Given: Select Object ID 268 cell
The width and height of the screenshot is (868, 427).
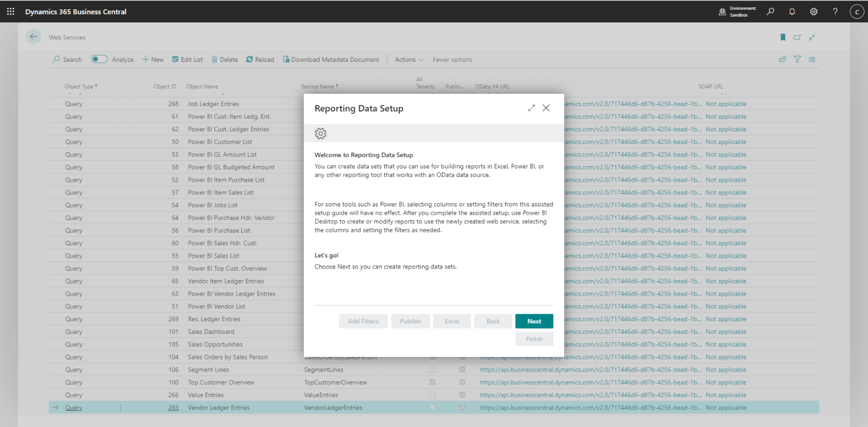Looking at the screenshot, I should pyautogui.click(x=174, y=104).
